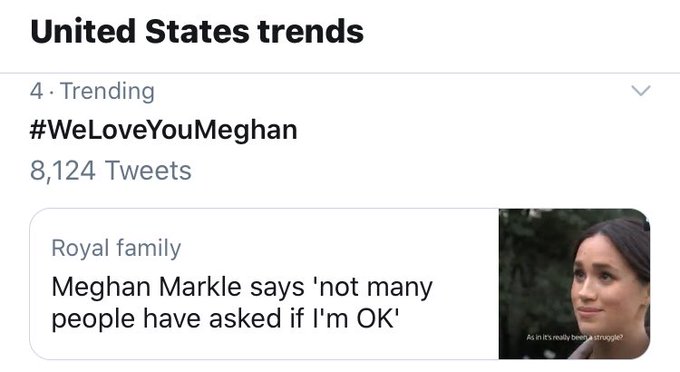The width and height of the screenshot is (680, 372).
Task: Select the word 'Trending' in the row label
Action: pyautogui.click(x=108, y=91)
